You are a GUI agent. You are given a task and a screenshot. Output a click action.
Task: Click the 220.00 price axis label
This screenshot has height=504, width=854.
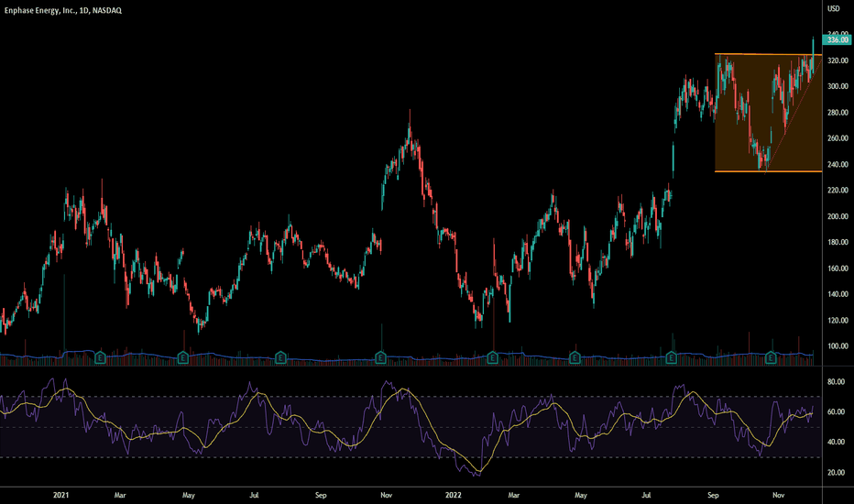point(838,191)
